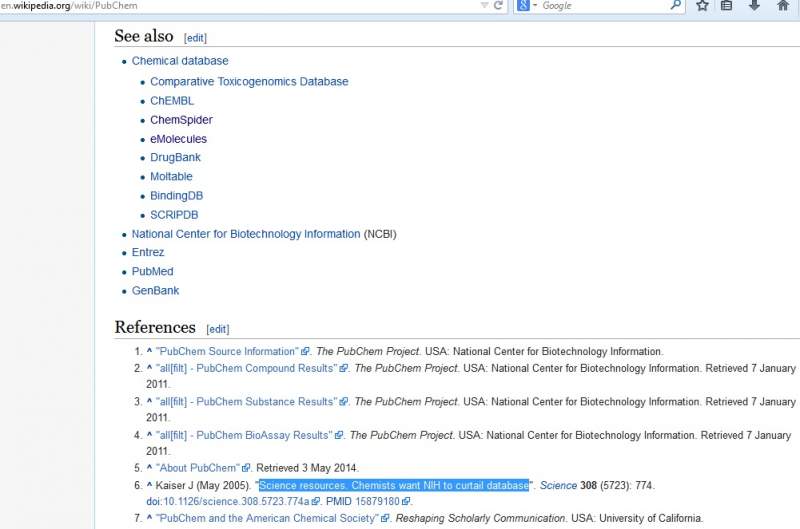800x529 pixels.
Task: Open the eMolecules link
Action: pos(178,139)
